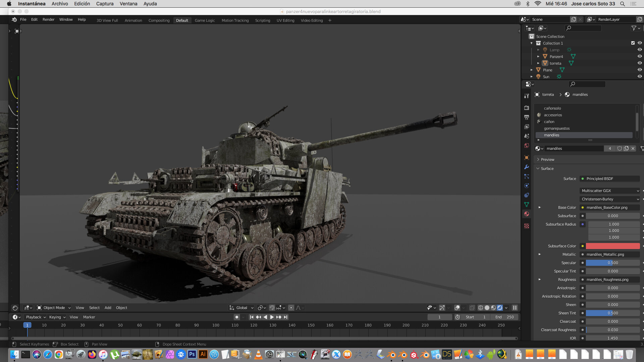Switch to the UV Editing workspace tab
Screen dimensions: 644x362
tap(285, 20)
